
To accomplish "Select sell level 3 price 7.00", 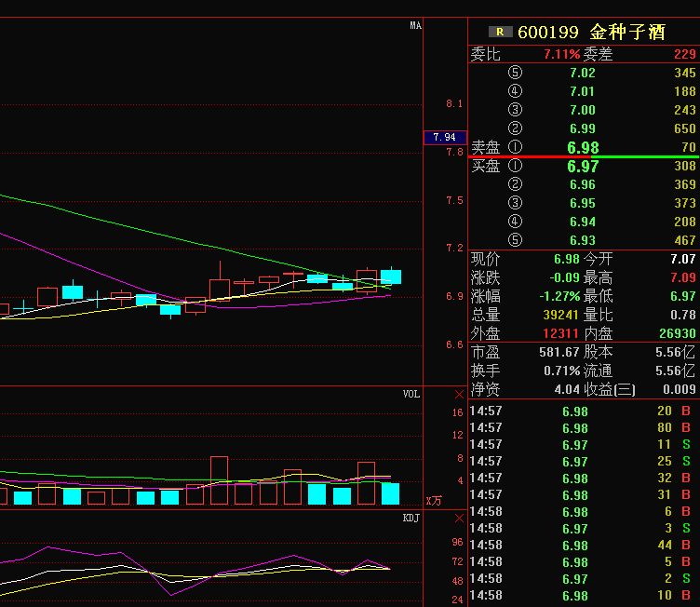I will click(583, 111).
